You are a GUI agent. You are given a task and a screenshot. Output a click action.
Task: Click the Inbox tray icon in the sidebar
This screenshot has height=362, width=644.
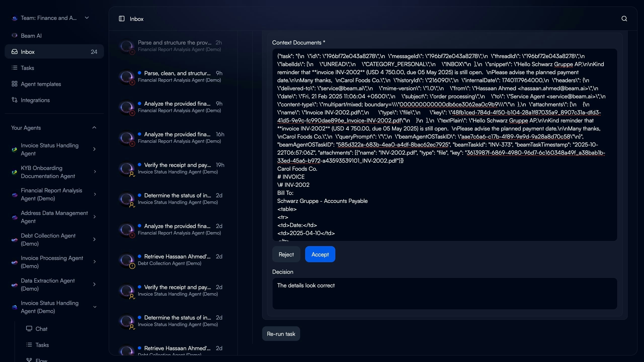15,52
